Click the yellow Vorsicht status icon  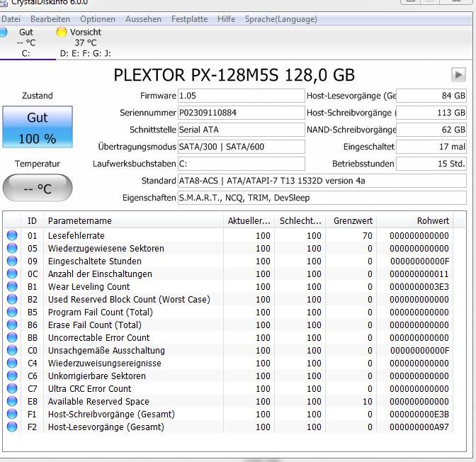click(x=62, y=32)
